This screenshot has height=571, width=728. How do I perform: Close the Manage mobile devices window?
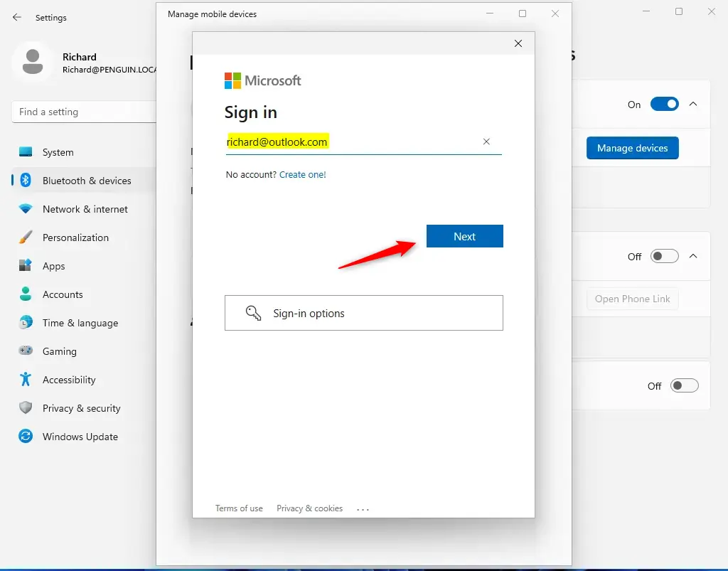coord(555,14)
